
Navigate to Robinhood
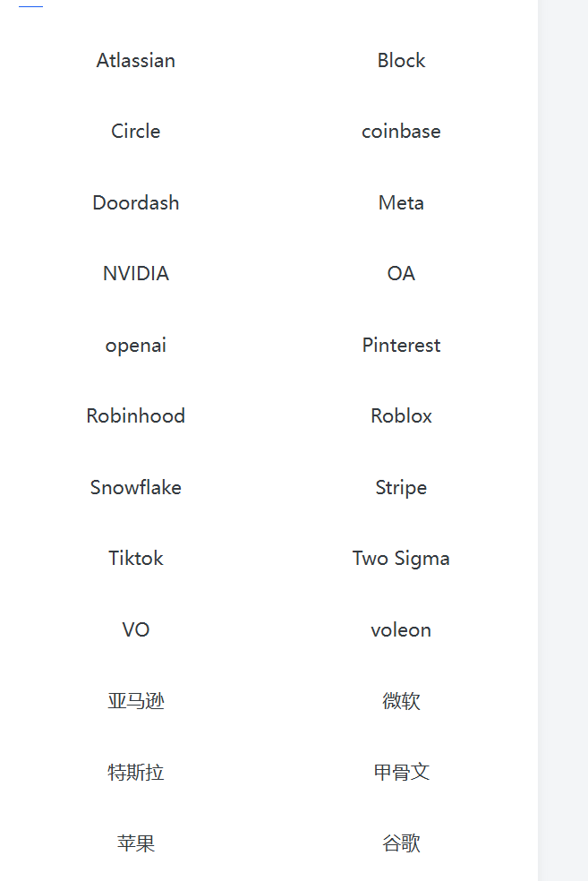(136, 416)
